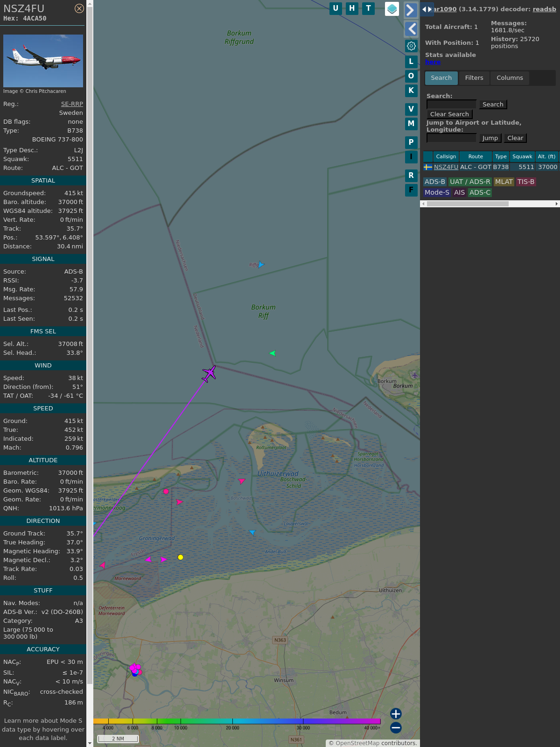This screenshot has height=747, width=560.
Task: Zoom out with the minus button
Action: (396, 728)
